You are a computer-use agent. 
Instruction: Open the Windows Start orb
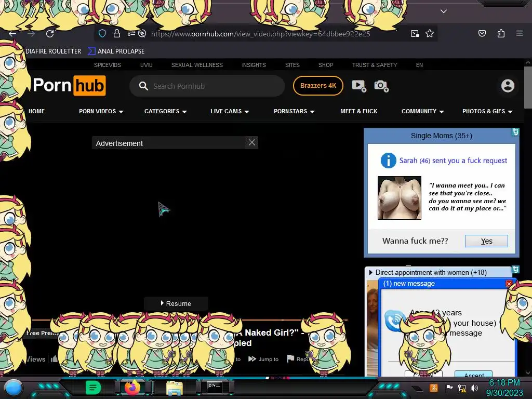[x=13, y=388]
